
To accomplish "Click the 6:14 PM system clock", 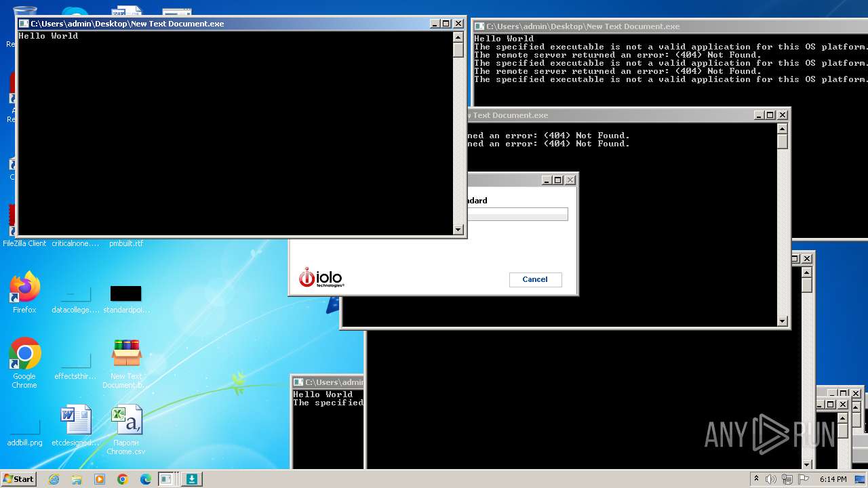I will point(833,479).
